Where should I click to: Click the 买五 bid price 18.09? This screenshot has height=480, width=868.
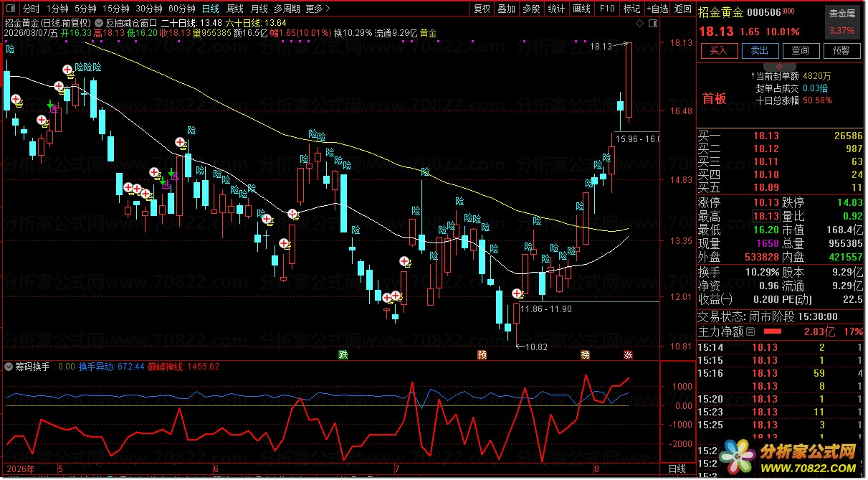tap(765, 187)
